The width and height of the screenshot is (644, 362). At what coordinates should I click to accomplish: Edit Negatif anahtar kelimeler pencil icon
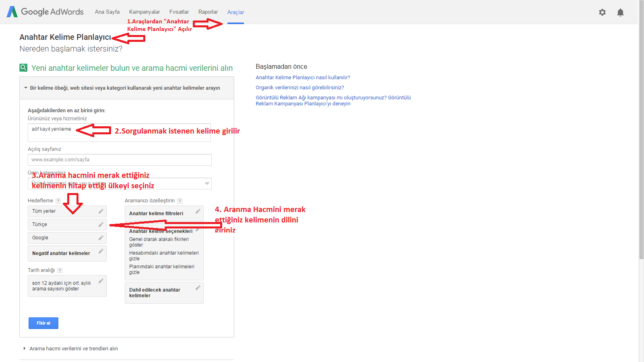pyautogui.click(x=101, y=251)
